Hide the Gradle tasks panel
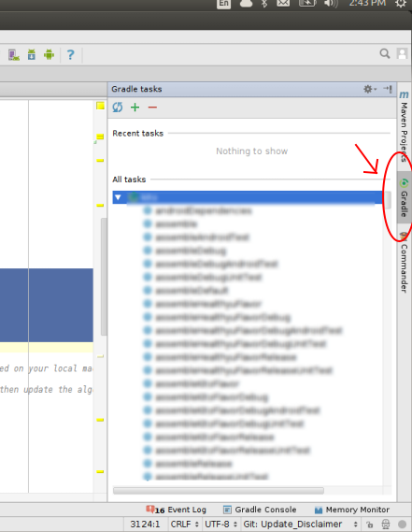 click(x=388, y=89)
